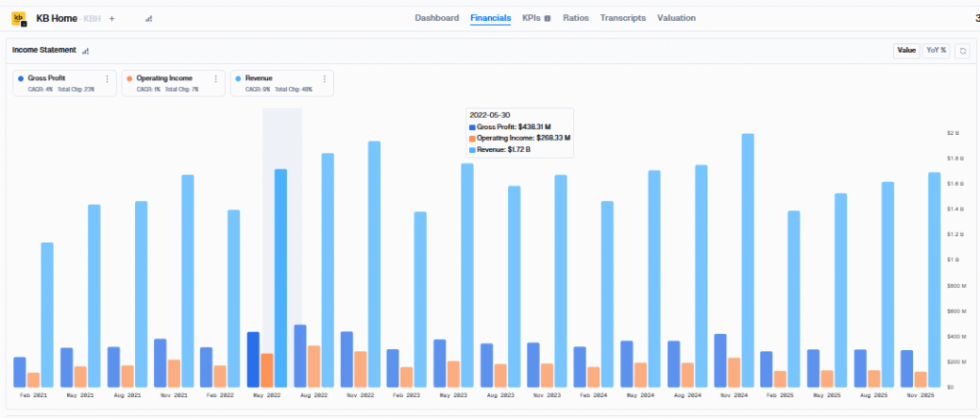Switch chart to YoY % mode
The image size is (980, 418).
click(x=936, y=51)
